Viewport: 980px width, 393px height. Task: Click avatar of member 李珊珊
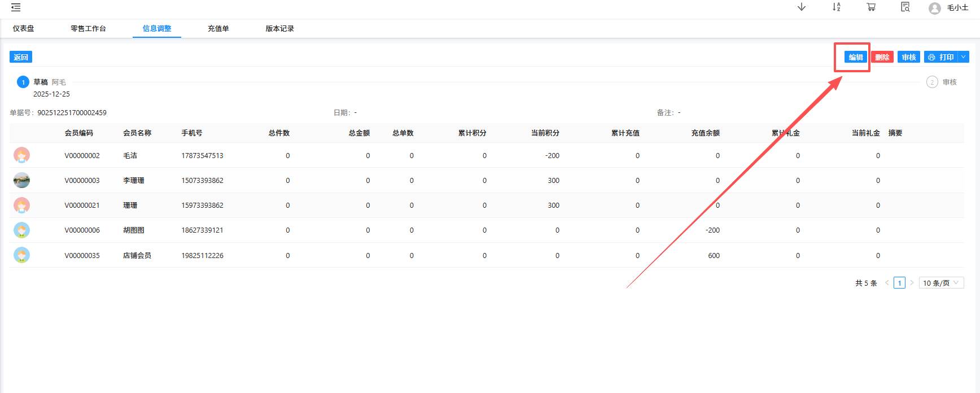pos(21,180)
